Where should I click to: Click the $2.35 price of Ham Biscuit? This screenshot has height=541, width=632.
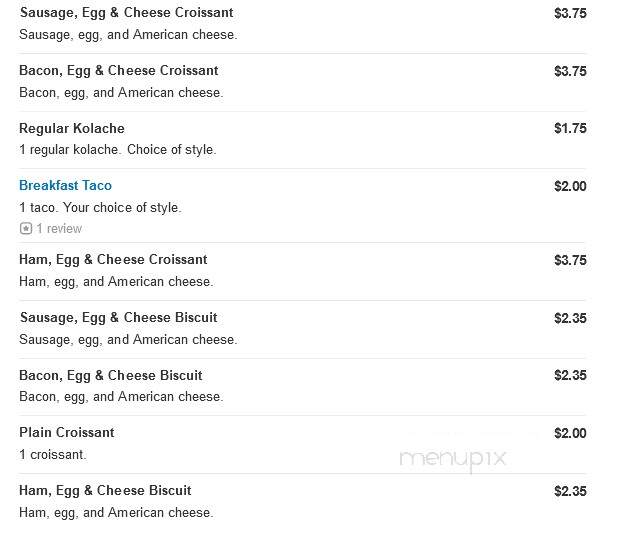[570, 491]
